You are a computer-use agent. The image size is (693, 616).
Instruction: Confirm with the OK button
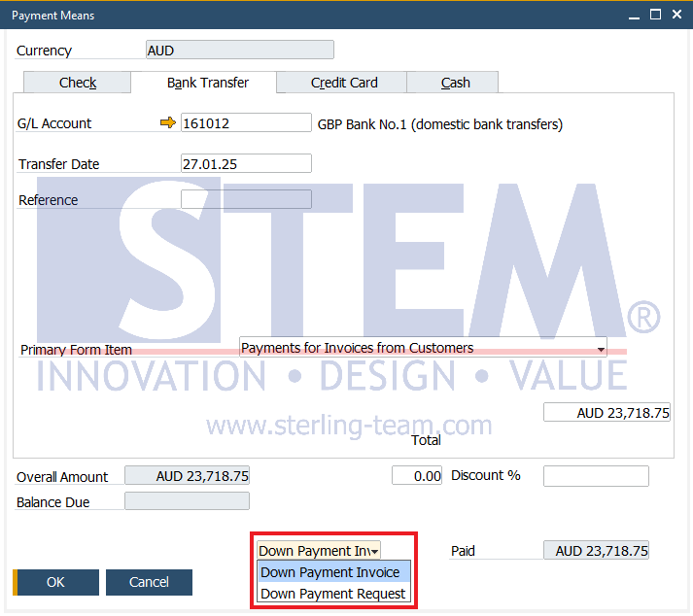pos(55,582)
